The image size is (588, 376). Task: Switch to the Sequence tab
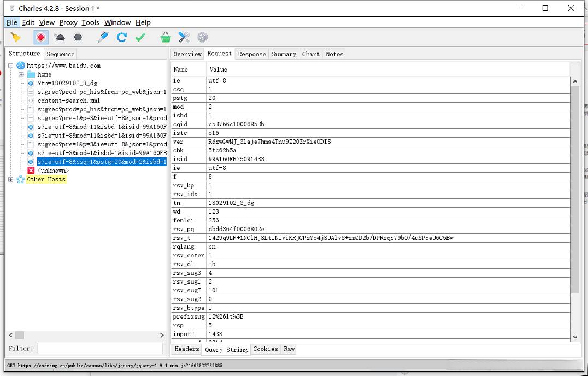[x=60, y=54]
